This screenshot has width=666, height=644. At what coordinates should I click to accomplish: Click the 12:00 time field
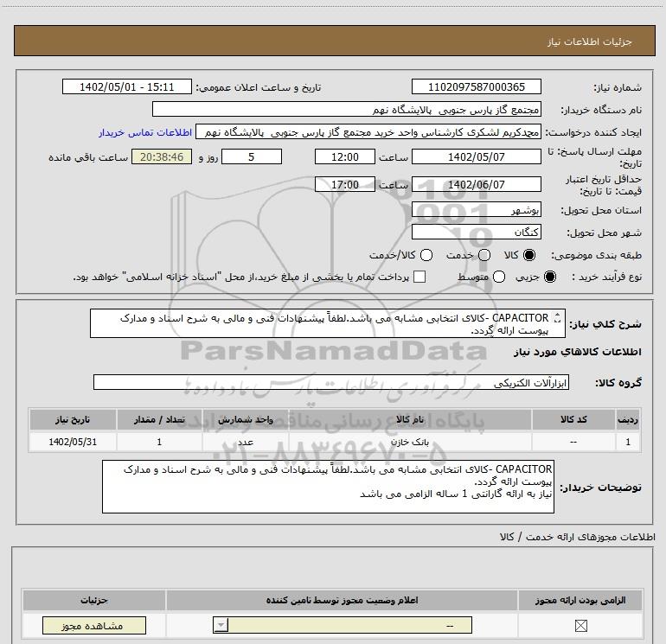click(345, 156)
